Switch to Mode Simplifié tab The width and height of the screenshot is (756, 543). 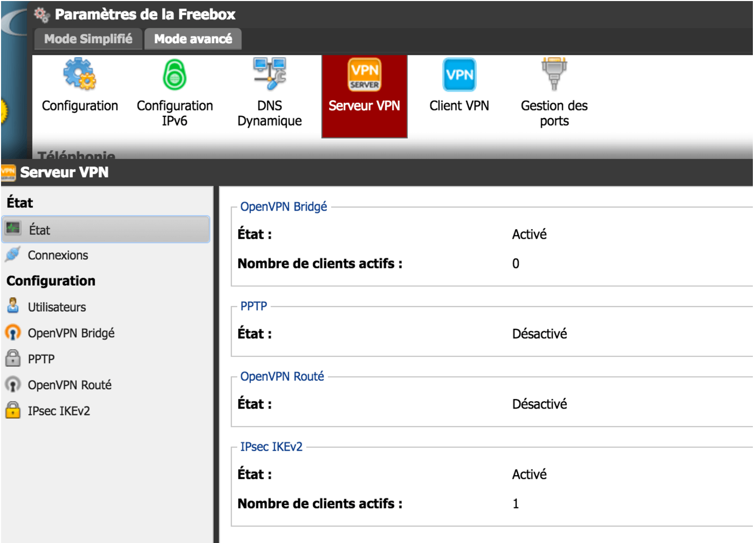[x=88, y=39]
